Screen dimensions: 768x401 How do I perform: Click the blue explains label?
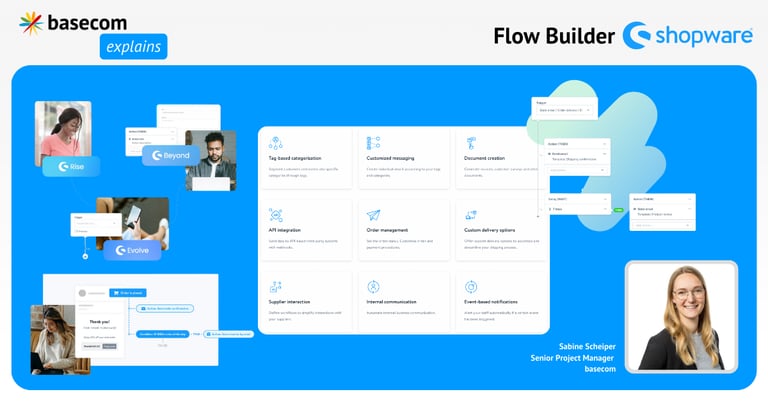click(133, 47)
